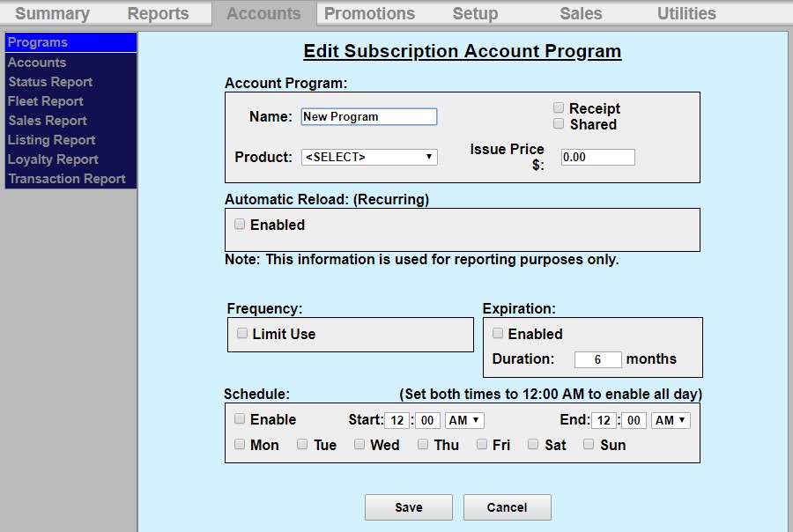The width and height of the screenshot is (793, 532).
Task: Check the Schedule Enable checkbox
Action: point(240,419)
